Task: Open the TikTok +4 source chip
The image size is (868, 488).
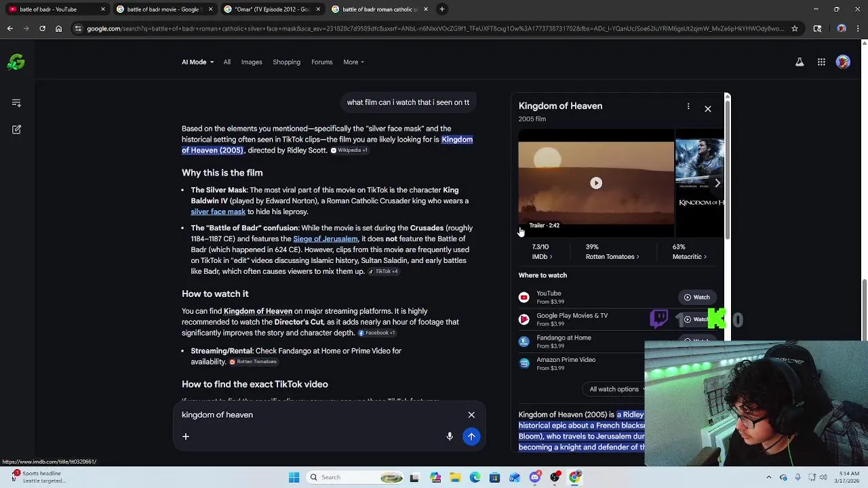Action: click(384, 272)
